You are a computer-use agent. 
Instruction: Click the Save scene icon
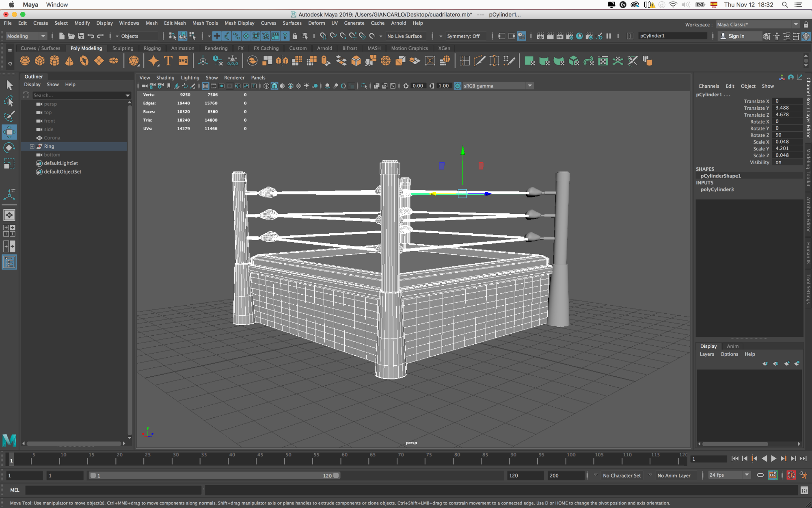click(x=81, y=36)
